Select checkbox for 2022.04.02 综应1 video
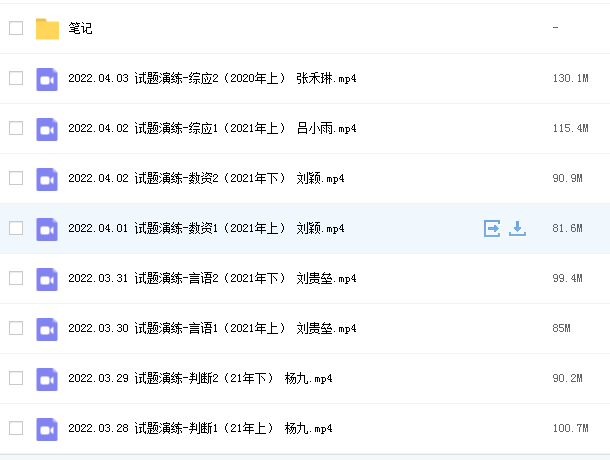 point(16,128)
